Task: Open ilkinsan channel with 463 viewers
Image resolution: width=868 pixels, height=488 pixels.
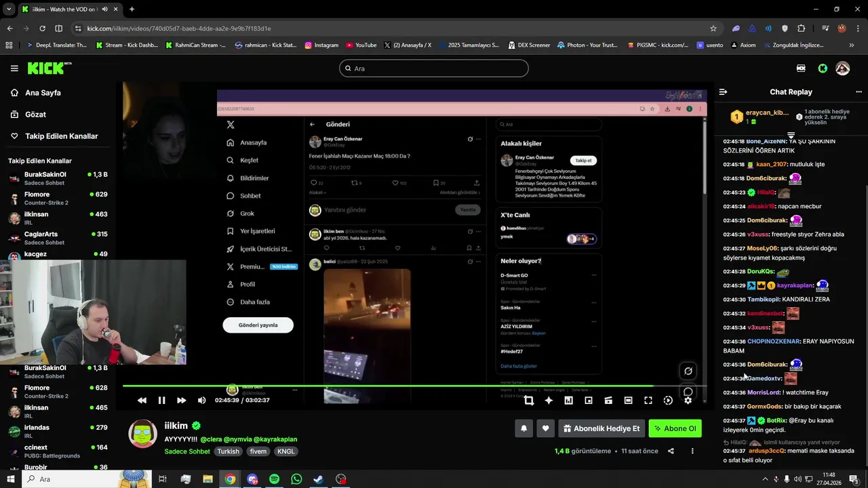Action: click(58, 218)
